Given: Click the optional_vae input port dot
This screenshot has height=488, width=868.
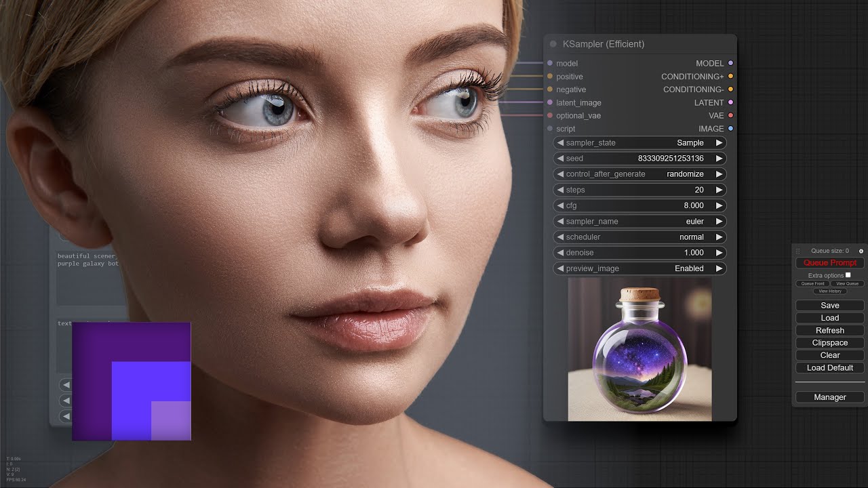Looking at the screenshot, I should tap(550, 115).
